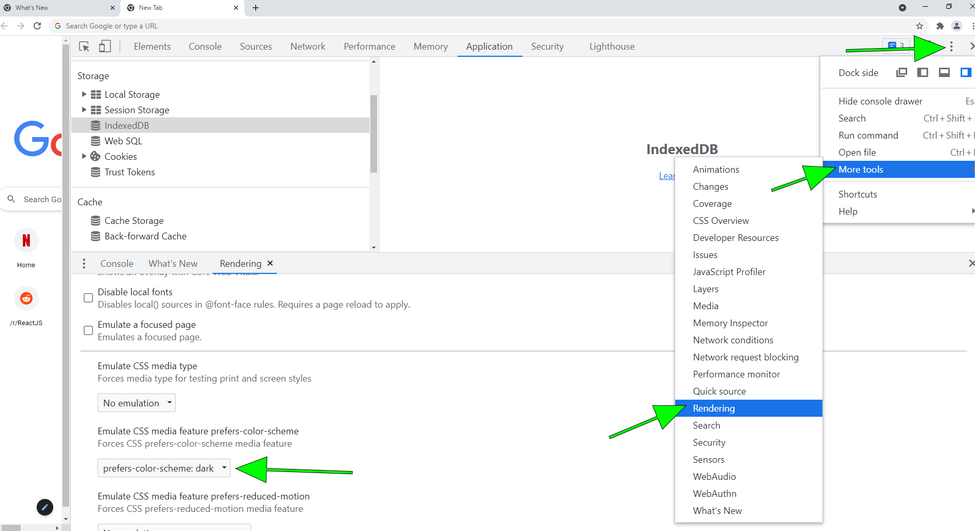Open the prefers-color-scheme dropdown

pyautogui.click(x=164, y=468)
